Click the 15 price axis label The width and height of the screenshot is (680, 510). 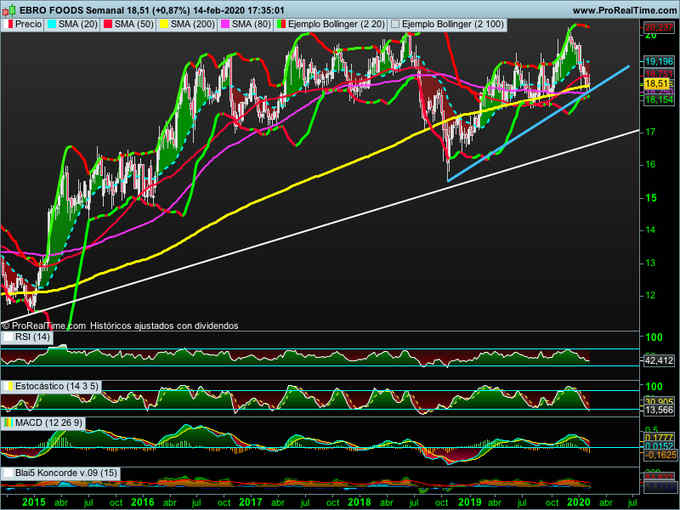point(651,198)
